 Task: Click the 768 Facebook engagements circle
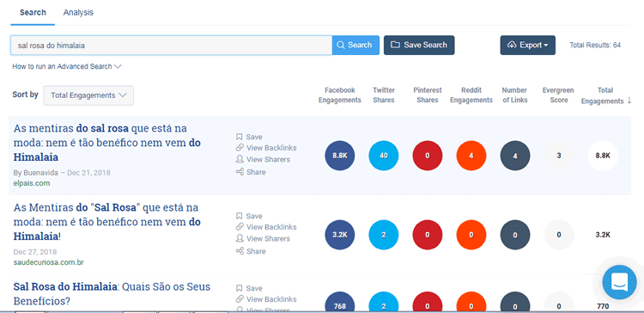tap(340, 302)
